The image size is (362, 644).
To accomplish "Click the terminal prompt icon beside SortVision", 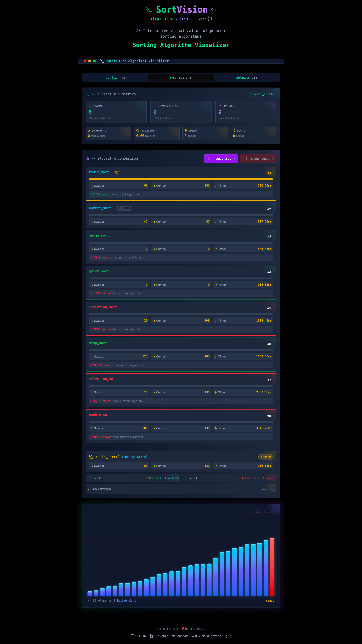I will point(149,10).
